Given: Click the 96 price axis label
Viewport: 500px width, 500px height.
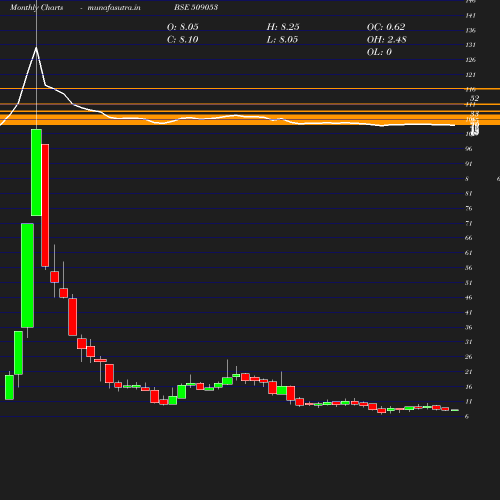Looking at the screenshot, I should click(x=469, y=149).
